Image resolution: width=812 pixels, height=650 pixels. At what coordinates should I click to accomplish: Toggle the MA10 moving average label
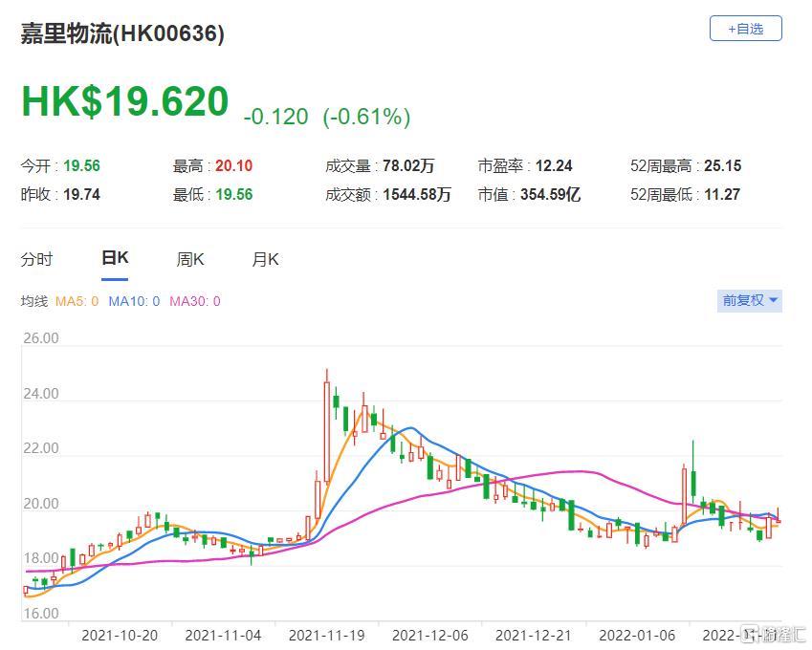134,301
